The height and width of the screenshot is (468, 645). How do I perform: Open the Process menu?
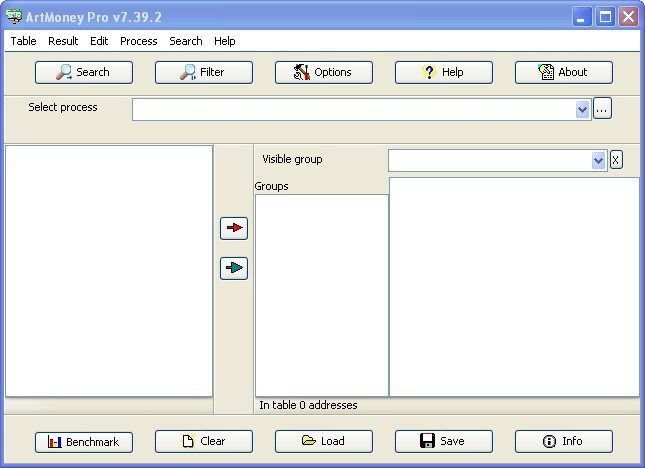point(138,41)
